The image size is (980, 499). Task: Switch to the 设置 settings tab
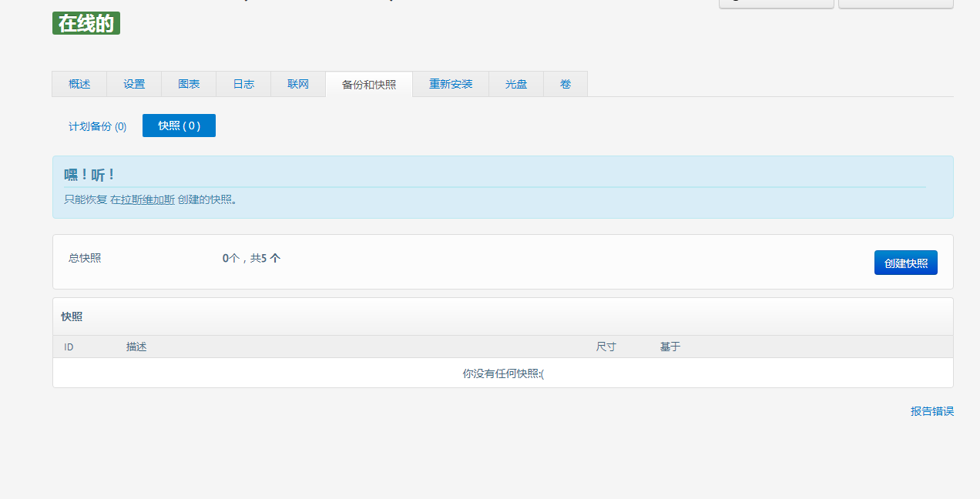(x=134, y=84)
